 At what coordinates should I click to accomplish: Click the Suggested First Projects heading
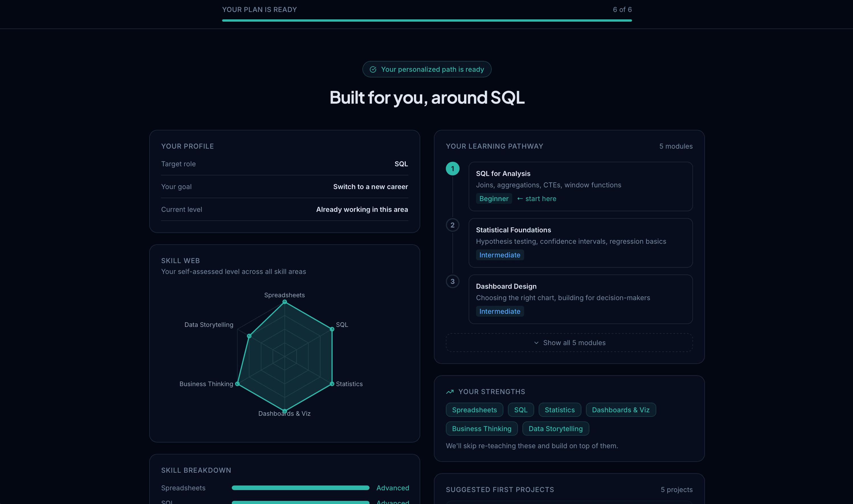pyautogui.click(x=500, y=490)
